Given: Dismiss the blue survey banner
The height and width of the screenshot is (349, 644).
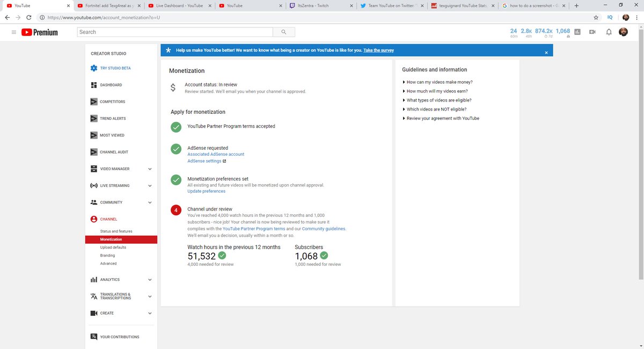Looking at the screenshot, I should [546, 53].
